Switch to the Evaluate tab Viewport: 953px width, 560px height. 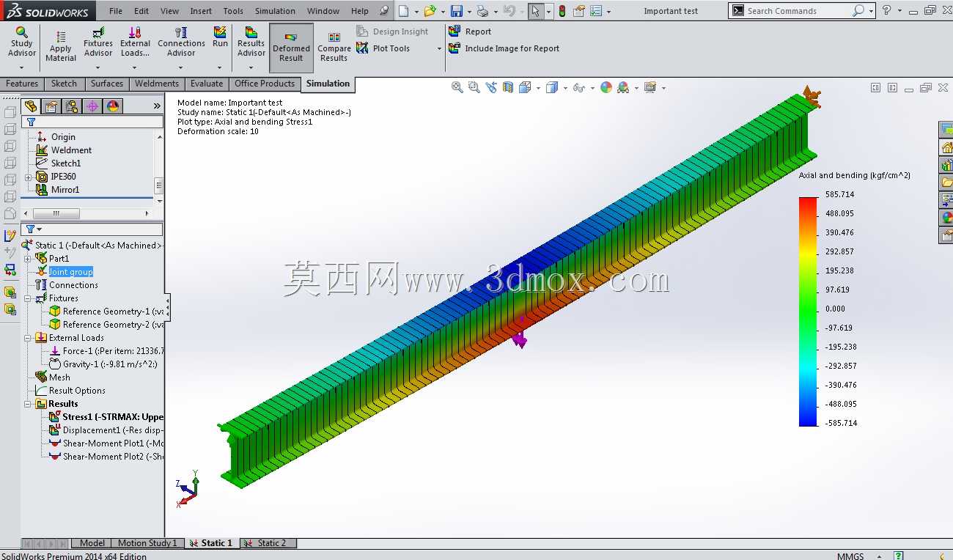pyautogui.click(x=207, y=84)
